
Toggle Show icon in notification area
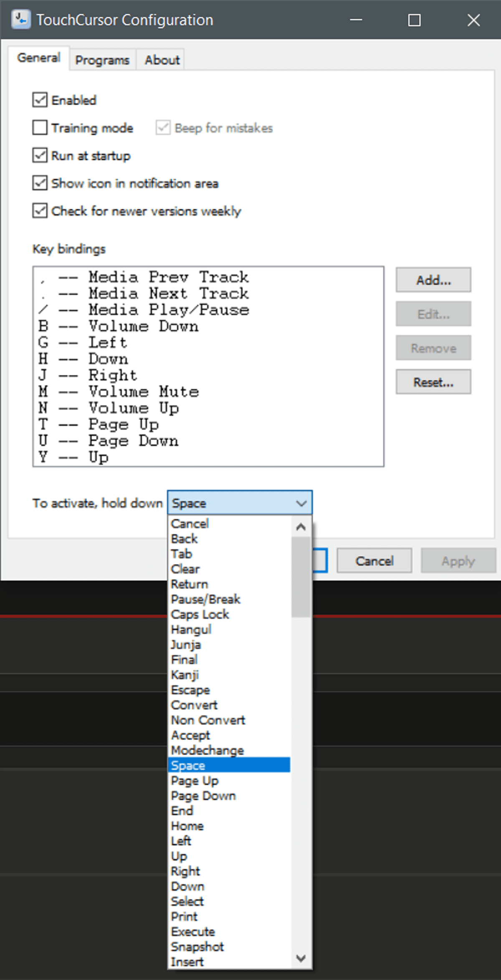(40, 183)
